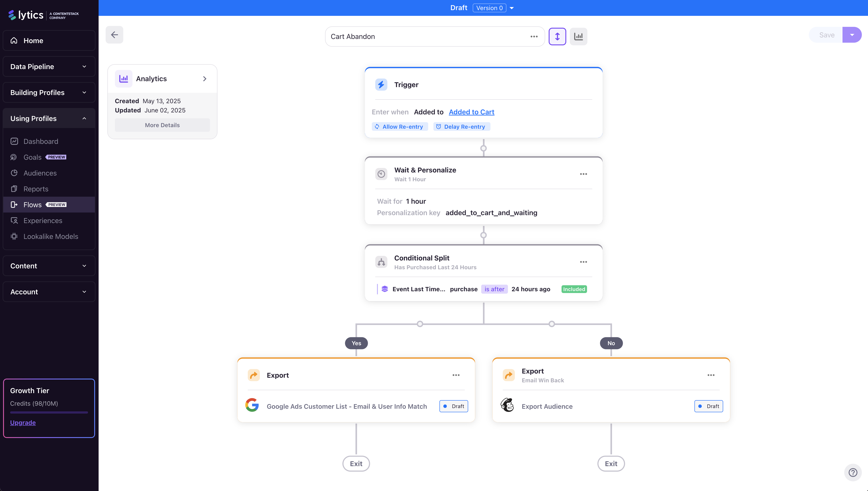Screen dimensions: 868x491
Task: Open the Save button dropdown arrow
Action: 852,35
